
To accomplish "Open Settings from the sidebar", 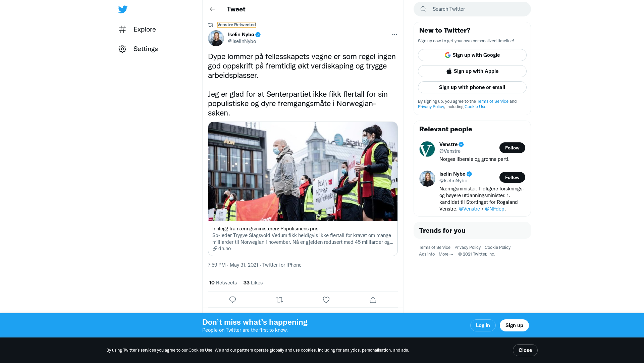I will (138, 49).
